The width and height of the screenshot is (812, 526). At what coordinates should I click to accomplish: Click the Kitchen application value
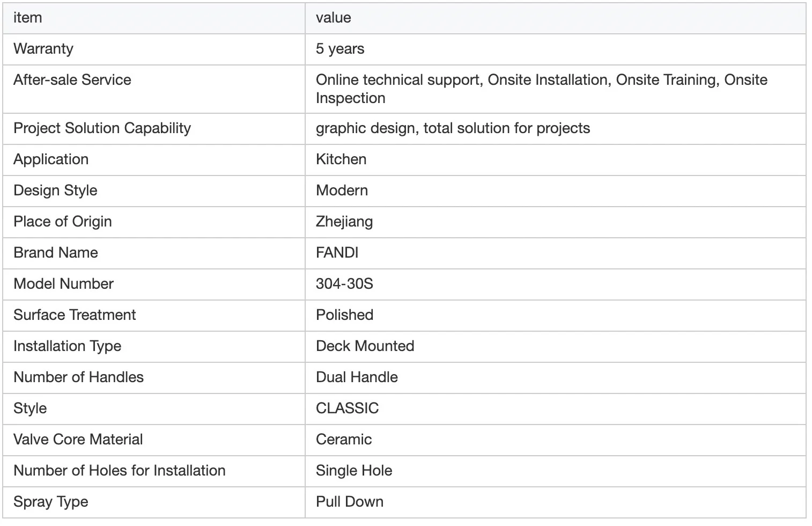coord(341,159)
